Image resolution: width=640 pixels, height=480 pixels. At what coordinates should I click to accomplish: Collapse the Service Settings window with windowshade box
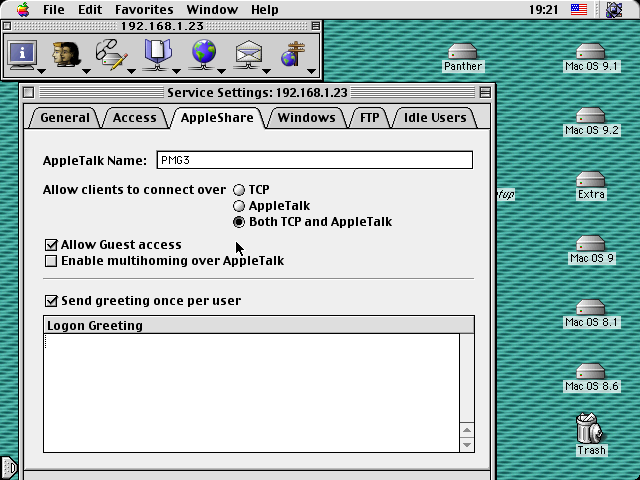[x=485, y=93]
